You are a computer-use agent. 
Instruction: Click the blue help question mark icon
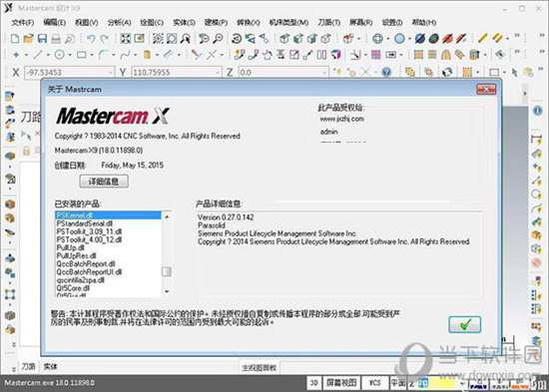[x=386, y=72]
